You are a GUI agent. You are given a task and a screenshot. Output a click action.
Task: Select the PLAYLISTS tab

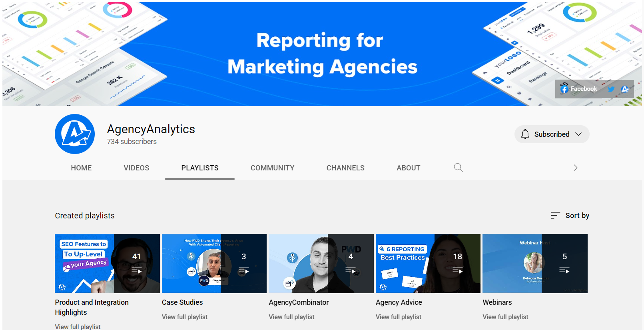pos(200,168)
